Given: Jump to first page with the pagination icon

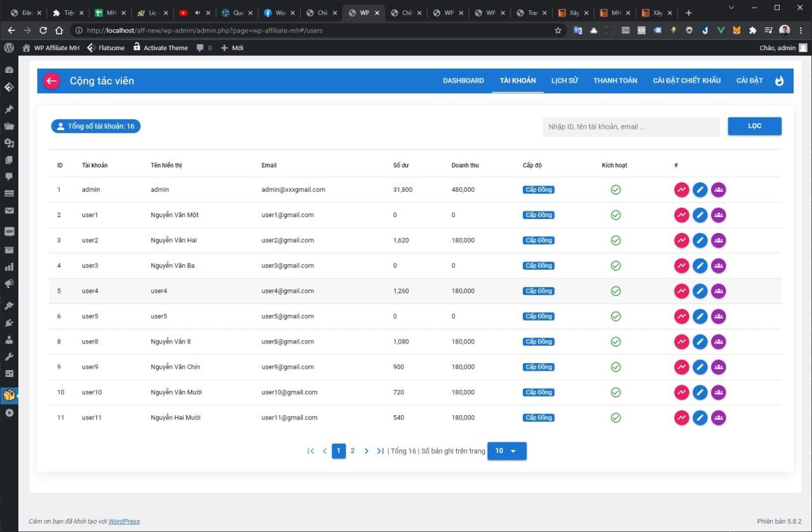Looking at the screenshot, I should pos(311,451).
